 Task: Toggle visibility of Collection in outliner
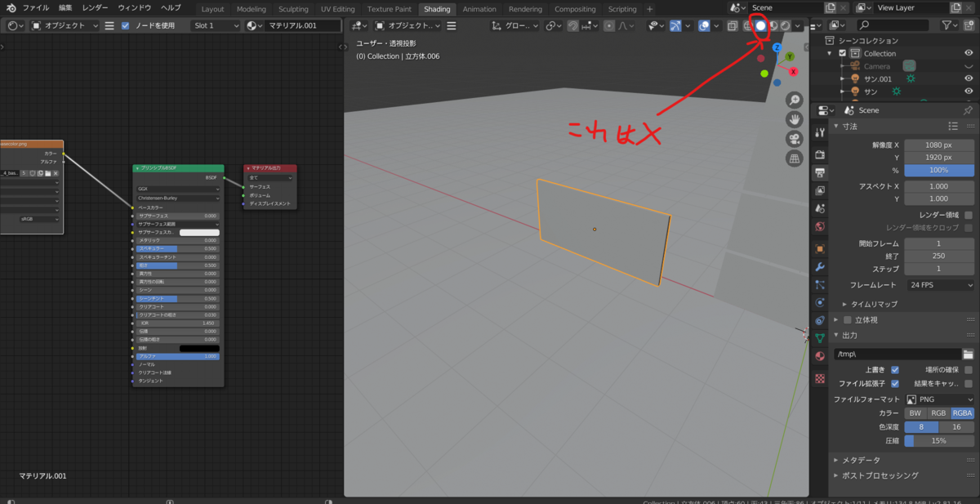pyautogui.click(x=969, y=53)
